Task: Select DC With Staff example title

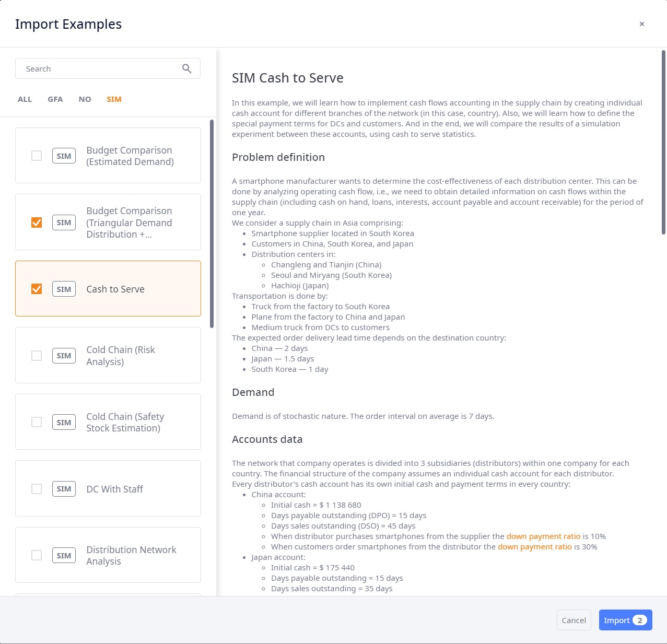Action: (114, 489)
